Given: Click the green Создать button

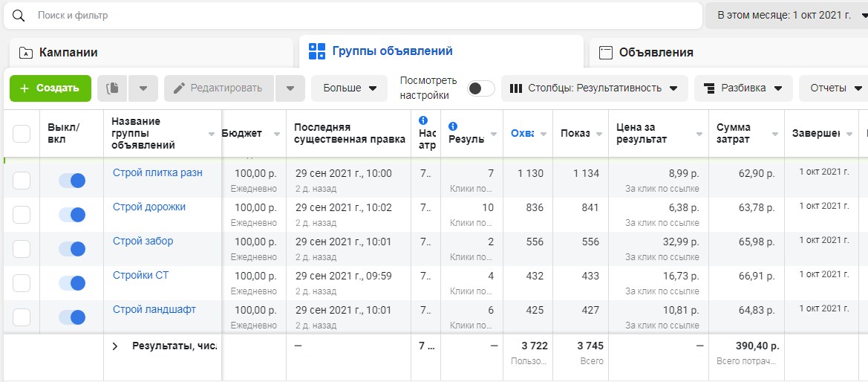Looking at the screenshot, I should [50, 88].
